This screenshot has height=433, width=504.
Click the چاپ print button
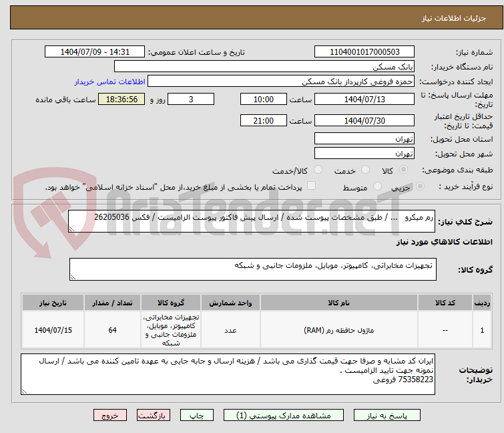[x=197, y=416]
